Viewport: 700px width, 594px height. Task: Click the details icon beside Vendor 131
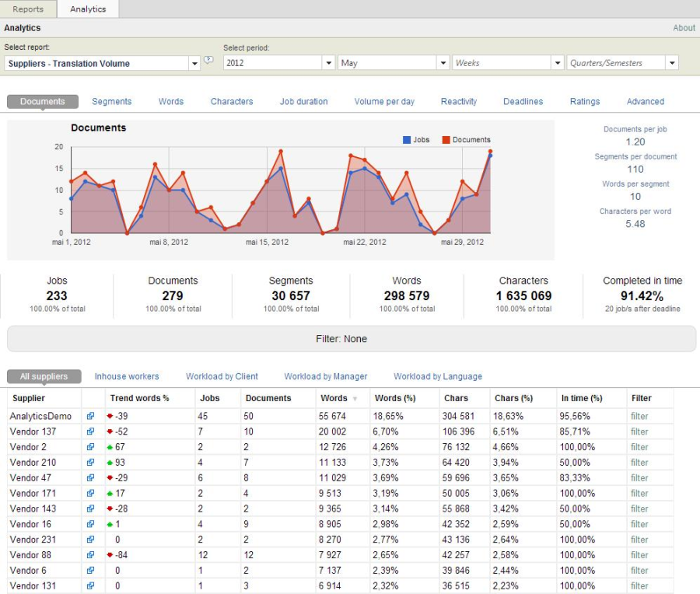[x=90, y=586]
